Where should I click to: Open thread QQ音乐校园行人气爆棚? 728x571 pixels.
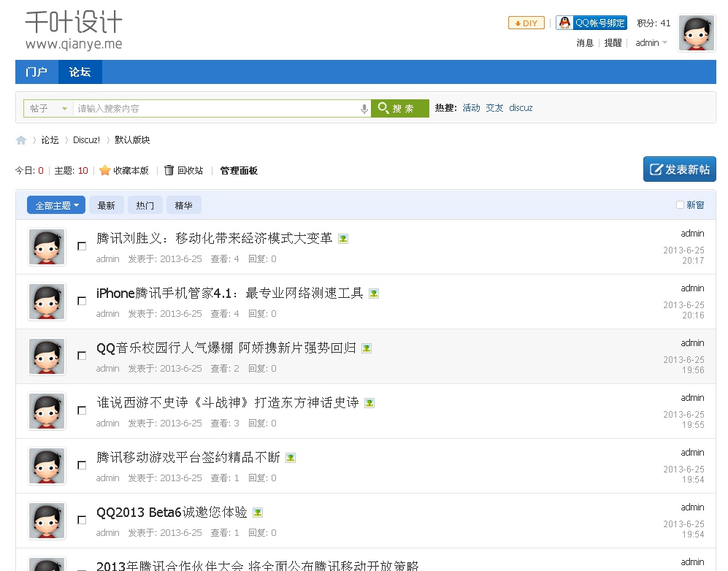point(226,348)
